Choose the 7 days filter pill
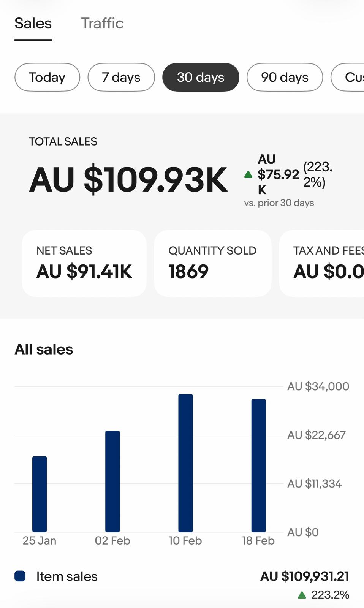This screenshot has height=608, width=364. click(x=121, y=77)
